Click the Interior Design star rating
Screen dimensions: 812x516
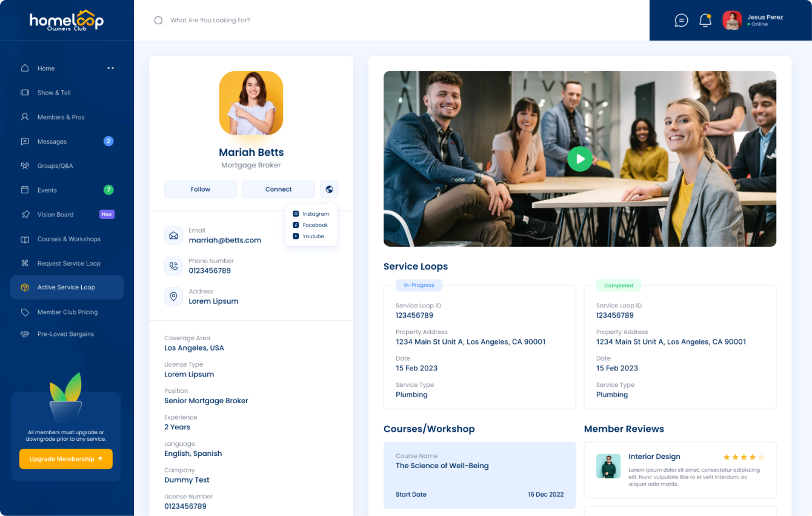(744, 457)
